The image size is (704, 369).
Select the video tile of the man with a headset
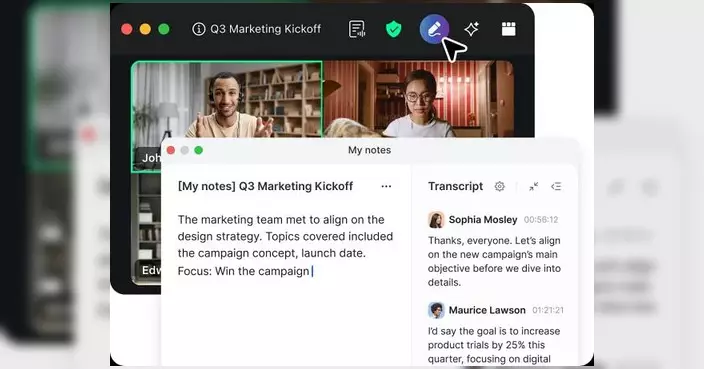[227, 100]
